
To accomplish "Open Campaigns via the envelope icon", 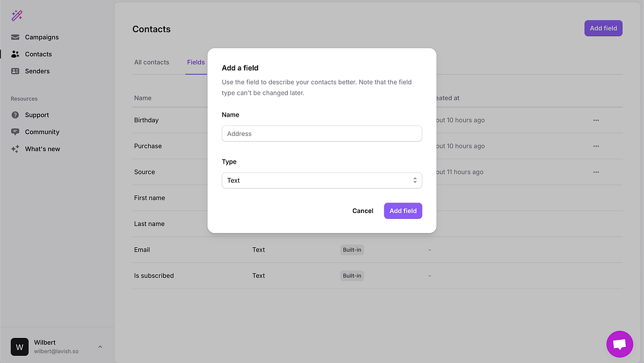I will tap(15, 37).
